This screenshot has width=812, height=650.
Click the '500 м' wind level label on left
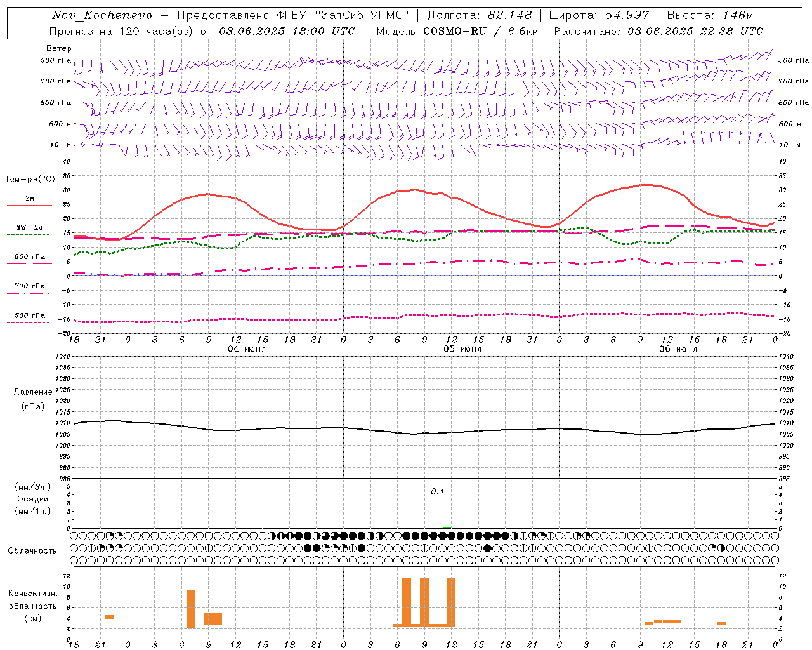(x=60, y=124)
